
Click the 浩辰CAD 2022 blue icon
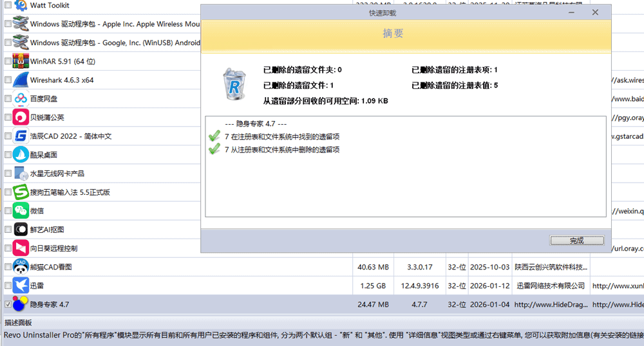click(x=21, y=136)
